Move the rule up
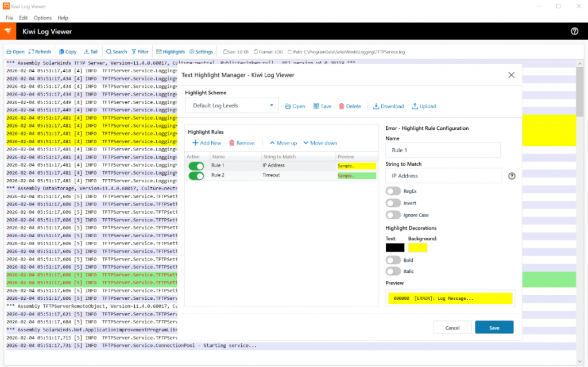The image size is (588, 367). pos(283,143)
